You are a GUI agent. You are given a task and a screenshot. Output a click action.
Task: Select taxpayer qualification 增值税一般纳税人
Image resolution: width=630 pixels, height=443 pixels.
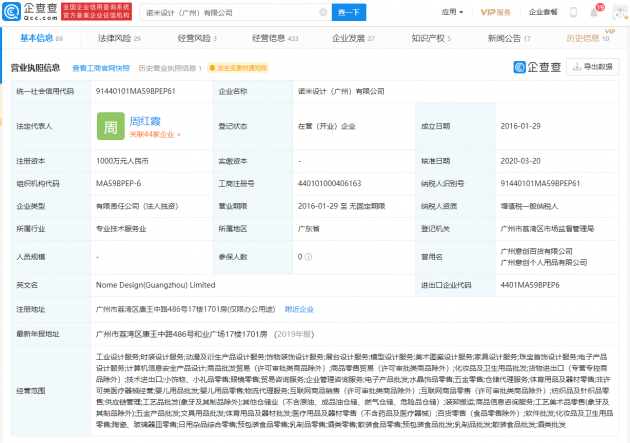tap(529, 206)
